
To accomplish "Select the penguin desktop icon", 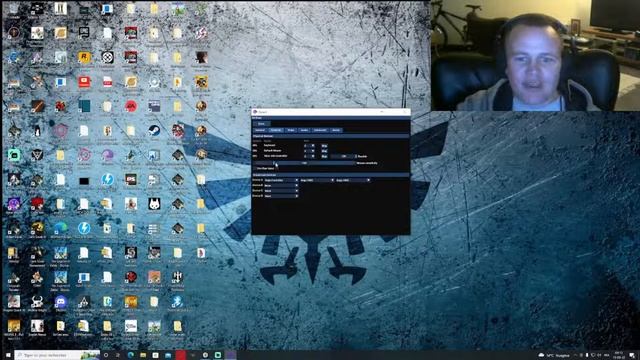I will tap(37, 131).
